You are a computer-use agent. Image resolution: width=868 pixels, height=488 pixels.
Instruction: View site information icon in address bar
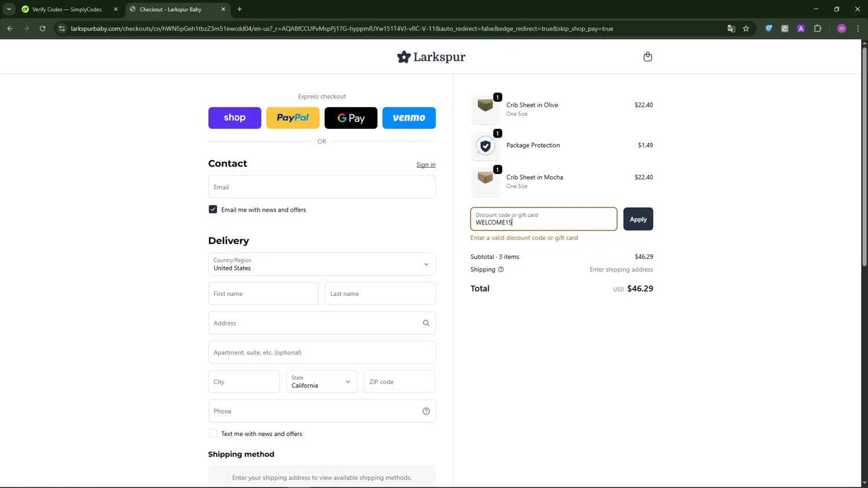(62, 28)
